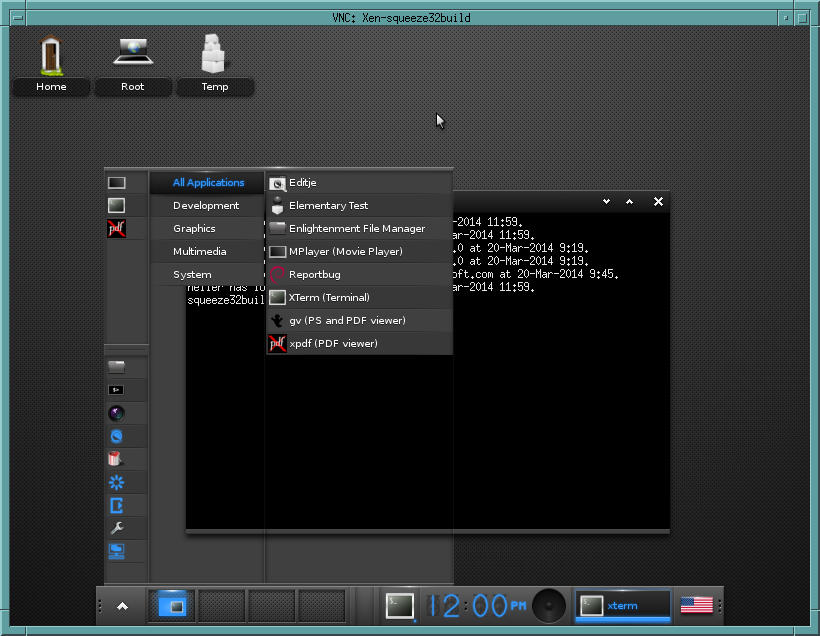Click the screen display icon at sidebar bottom
This screenshot has width=820, height=636.
click(x=116, y=551)
